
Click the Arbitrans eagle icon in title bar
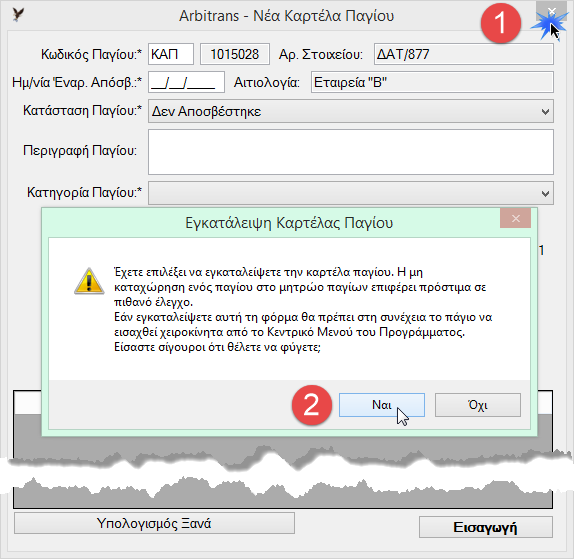tap(18, 15)
